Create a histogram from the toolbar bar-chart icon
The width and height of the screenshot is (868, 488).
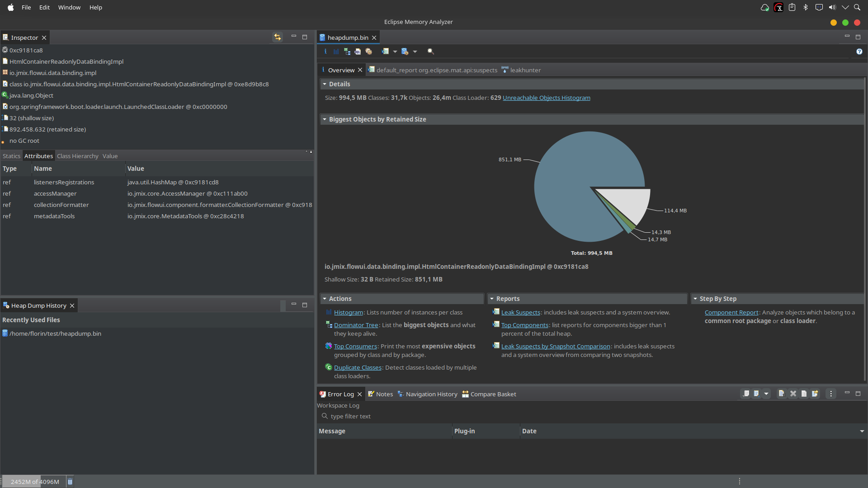336,52
